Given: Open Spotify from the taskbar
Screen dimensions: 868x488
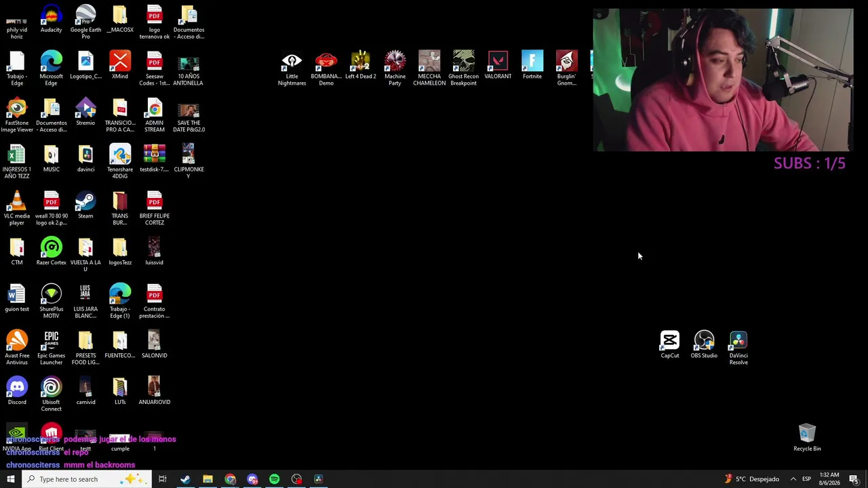Looking at the screenshot, I should (x=274, y=479).
